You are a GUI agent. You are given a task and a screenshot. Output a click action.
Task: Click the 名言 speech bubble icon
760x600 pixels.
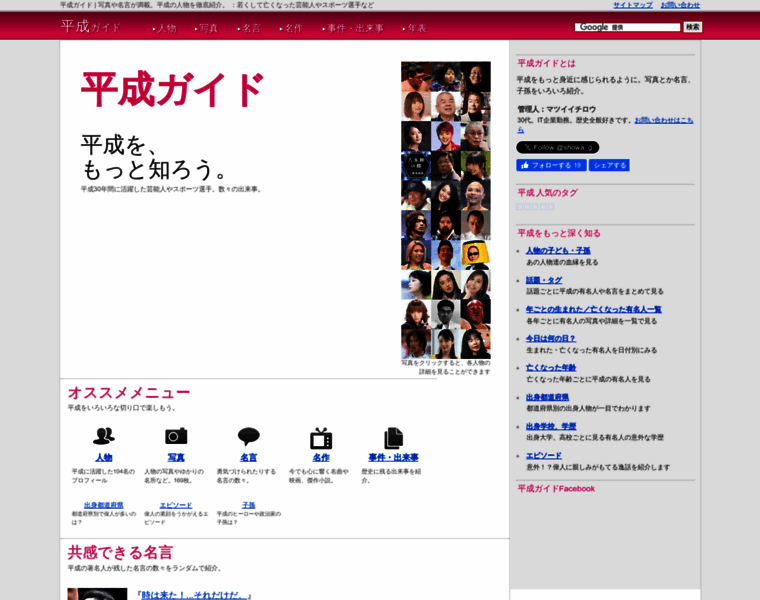[248, 436]
